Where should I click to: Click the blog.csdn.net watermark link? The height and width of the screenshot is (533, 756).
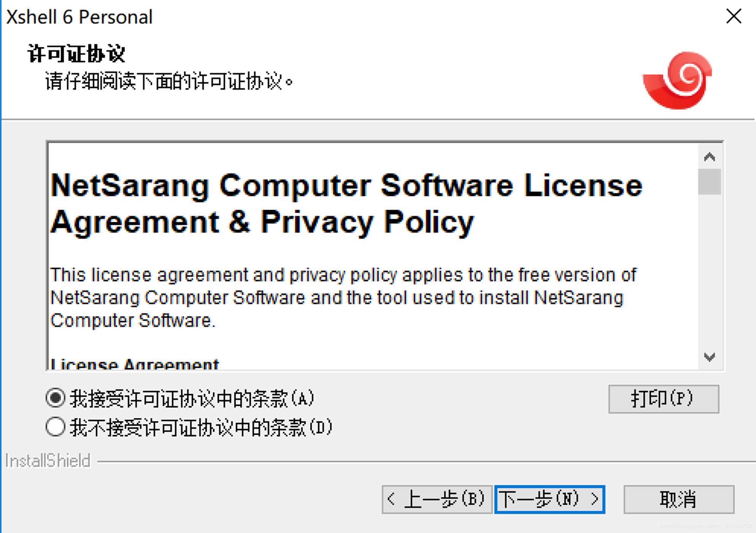(705, 526)
